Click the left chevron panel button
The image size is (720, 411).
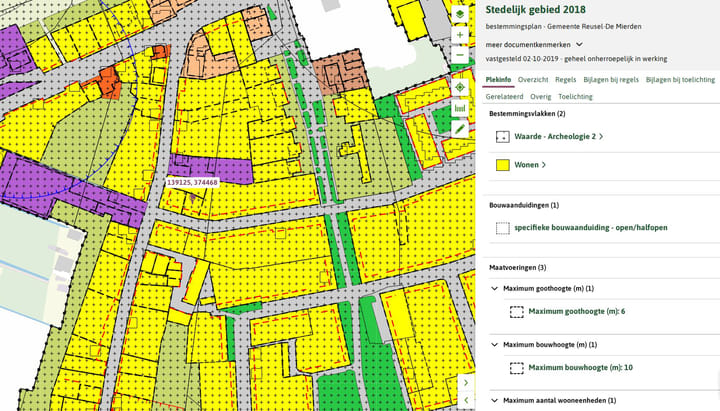[465, 400]
